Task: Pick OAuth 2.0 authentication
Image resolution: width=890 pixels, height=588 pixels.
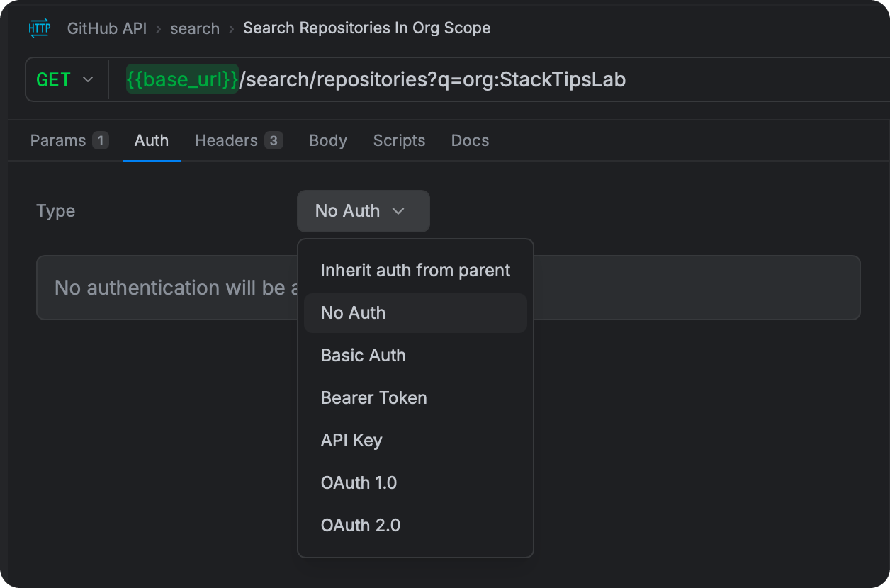Action: (x=415, y=526)
